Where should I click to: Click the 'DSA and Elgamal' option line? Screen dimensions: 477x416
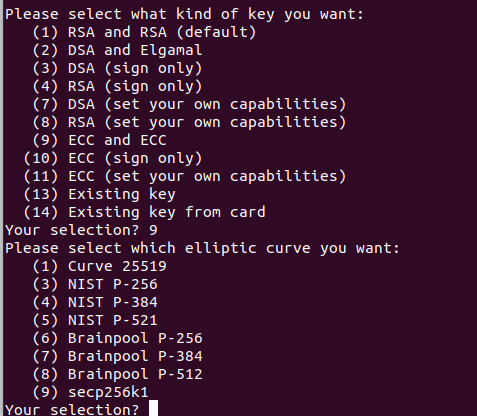(117, 50)
